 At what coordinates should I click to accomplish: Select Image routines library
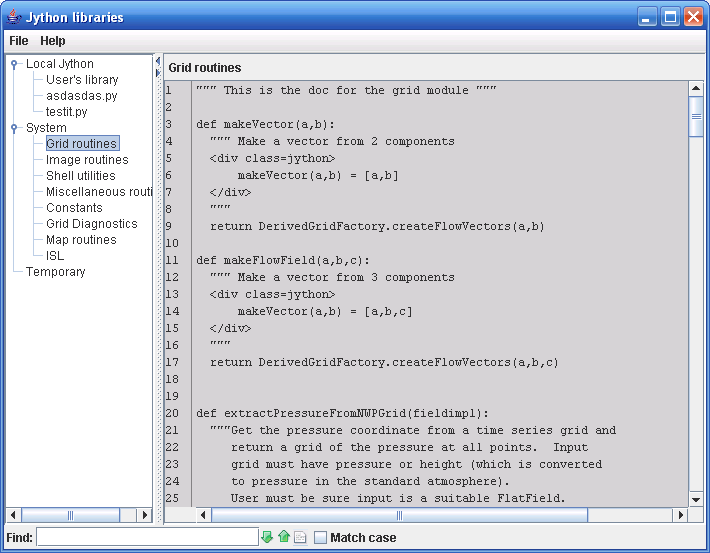(87, 160)
